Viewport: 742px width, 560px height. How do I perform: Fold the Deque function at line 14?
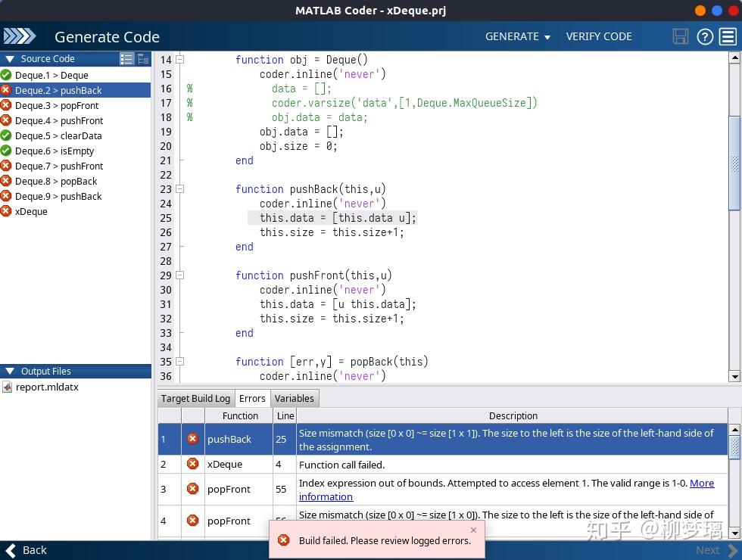180,60
